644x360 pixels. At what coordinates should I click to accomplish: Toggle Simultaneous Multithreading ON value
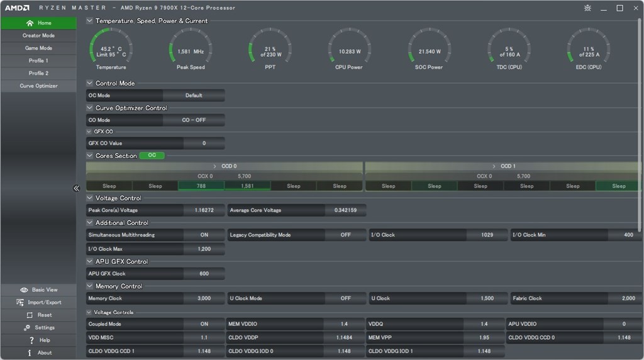[204, 235]
